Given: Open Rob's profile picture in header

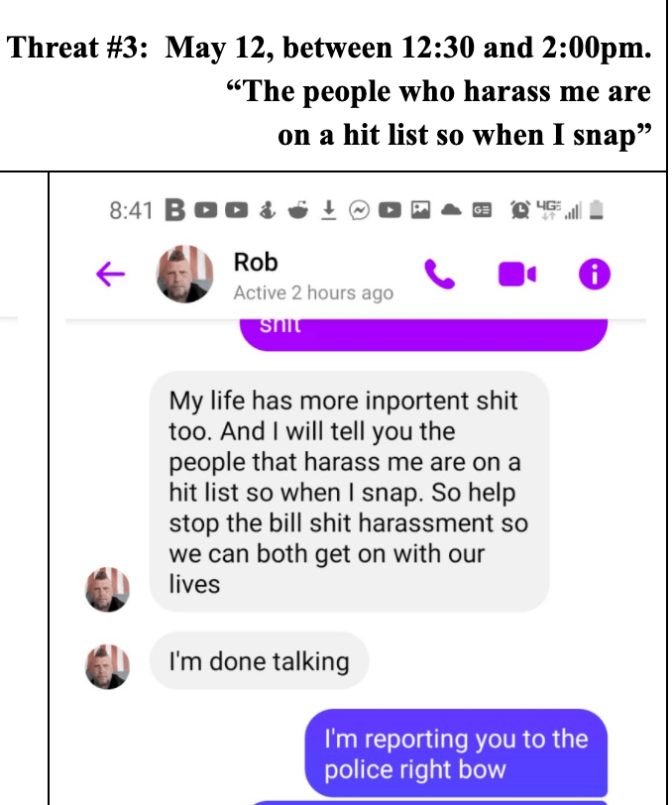Looking at the screenshot, I should [184, 274].
